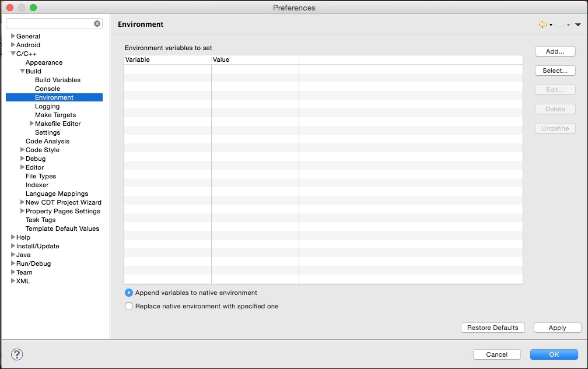Click the back navigation arrow icon
Viewport: 588px width, 369px height.
[x=543, y=24]
